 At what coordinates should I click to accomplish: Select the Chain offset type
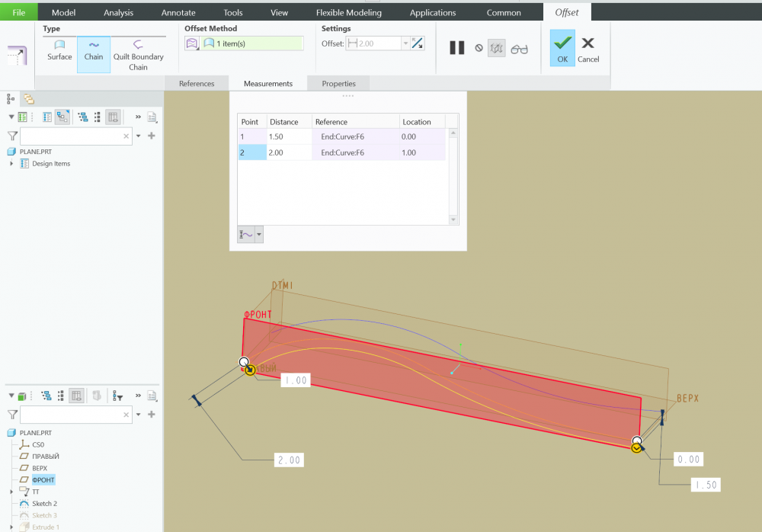(x=93, y=54)
